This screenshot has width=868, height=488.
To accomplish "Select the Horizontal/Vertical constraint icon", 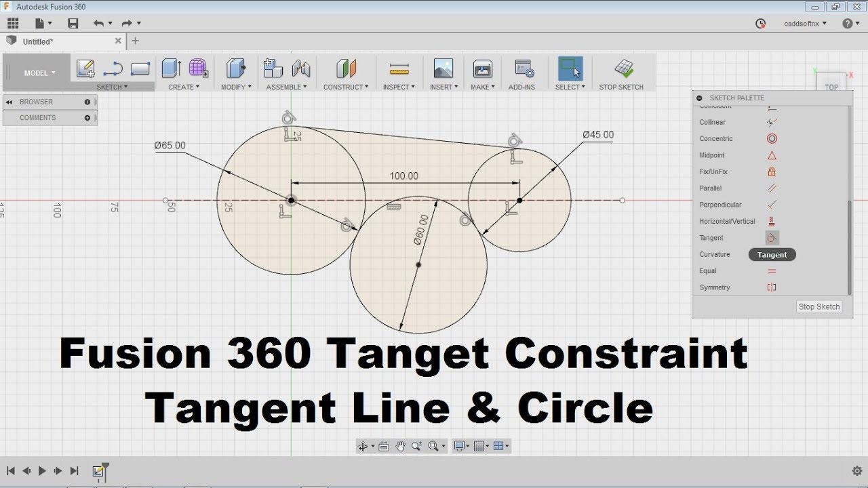I will coord(772,221).
